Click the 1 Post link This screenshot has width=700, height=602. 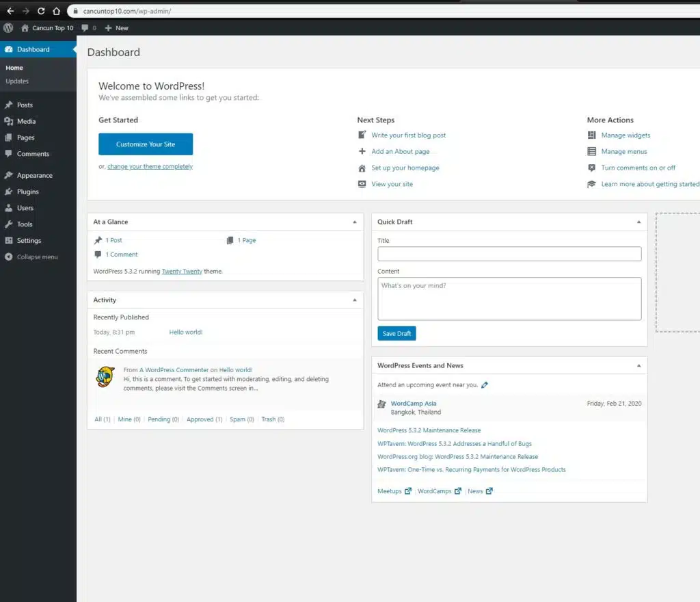(x=114, y=240)
